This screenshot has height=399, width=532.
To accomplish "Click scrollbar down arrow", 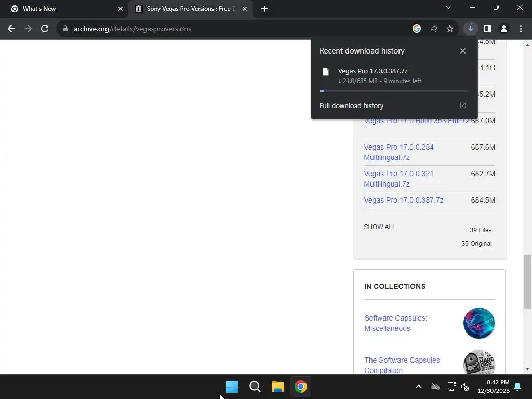I will [528, 369].
